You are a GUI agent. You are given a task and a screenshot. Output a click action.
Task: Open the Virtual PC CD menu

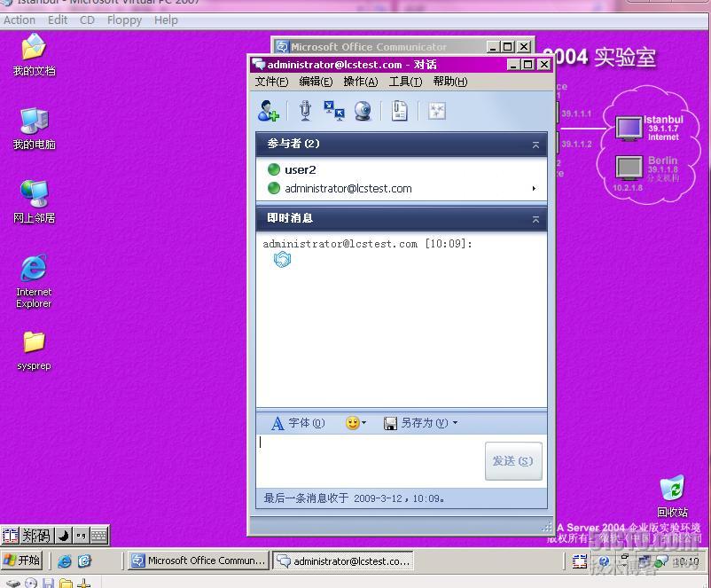pos(87,20)
